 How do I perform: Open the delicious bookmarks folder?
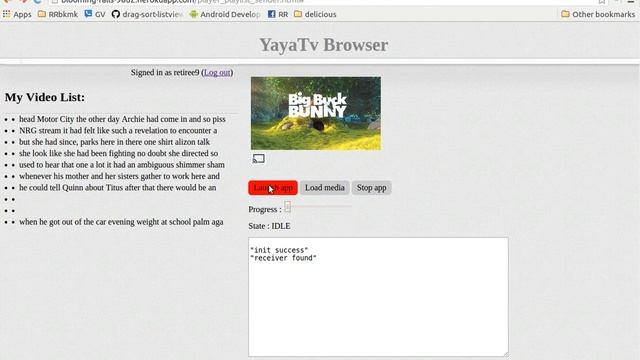pos(315,14)
